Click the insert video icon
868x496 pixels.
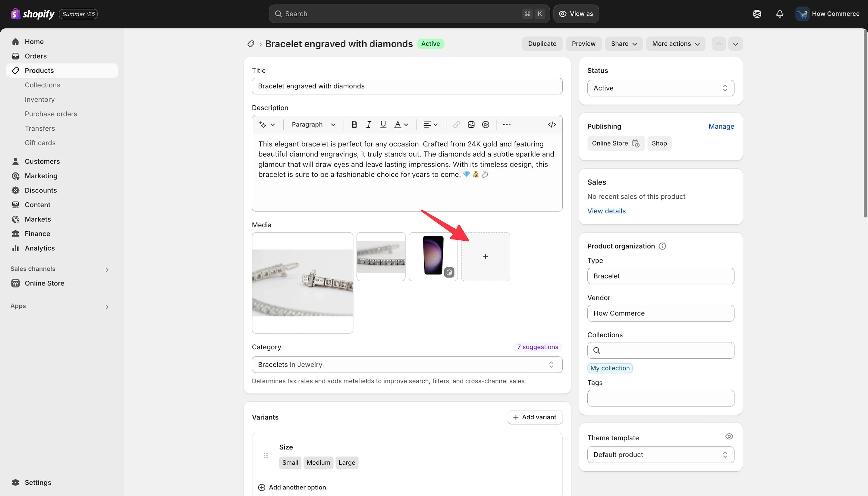point(486,125)
